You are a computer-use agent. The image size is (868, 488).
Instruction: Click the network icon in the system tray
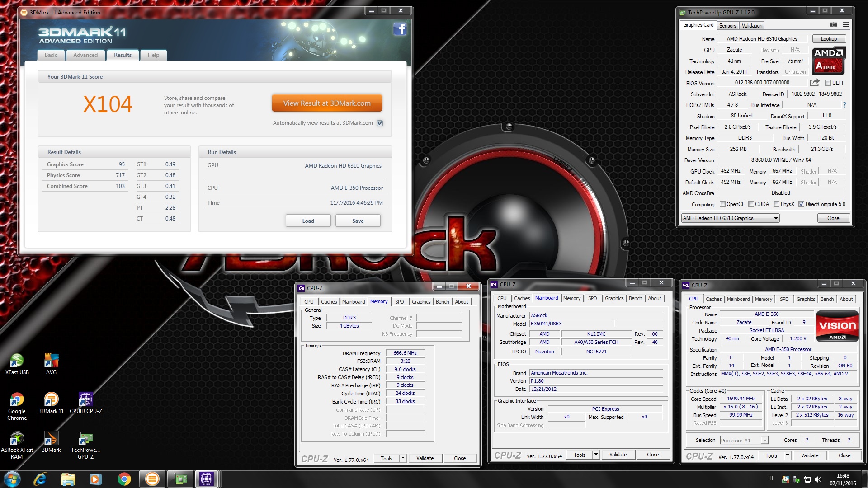(x=807, y=479)
